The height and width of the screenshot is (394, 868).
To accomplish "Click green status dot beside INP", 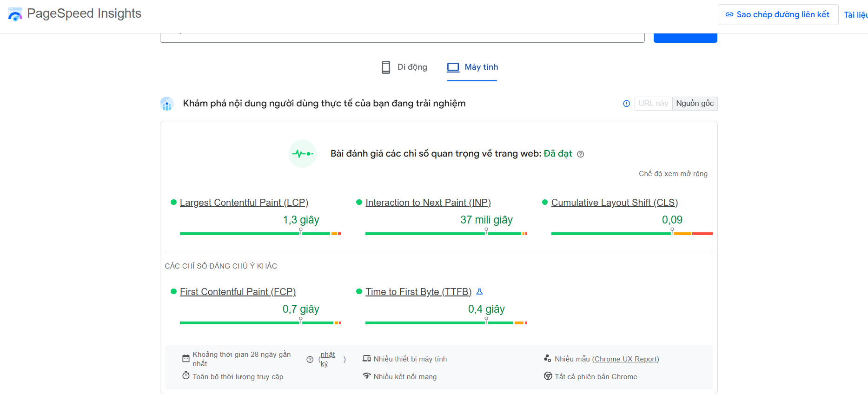I will [359, 202].
